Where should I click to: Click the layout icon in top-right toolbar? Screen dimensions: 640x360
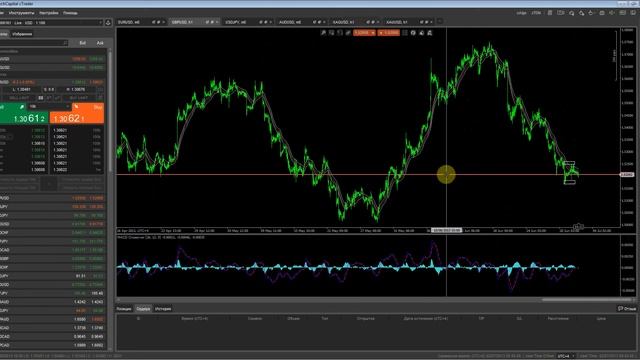[x=561, y=13]
